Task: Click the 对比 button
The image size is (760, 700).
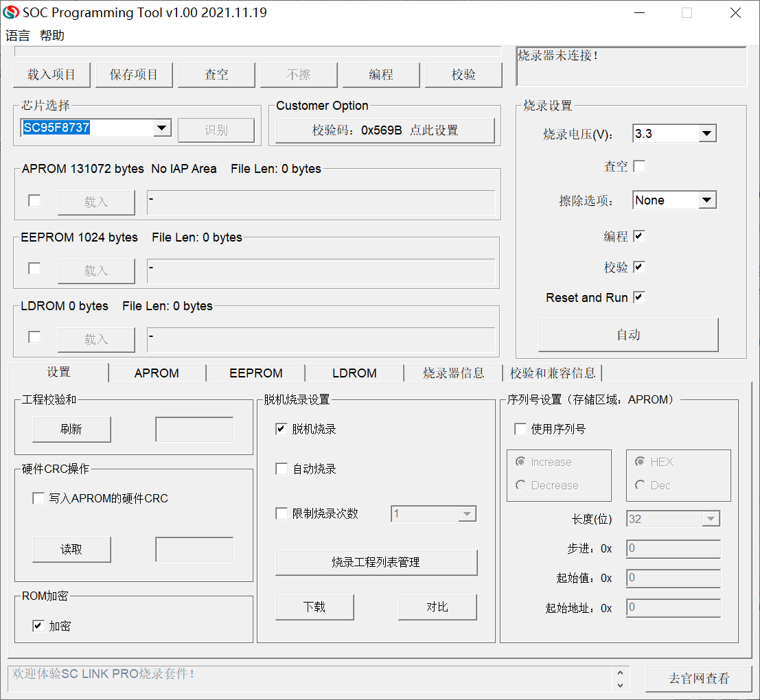Action: click(x=437, y=607)
